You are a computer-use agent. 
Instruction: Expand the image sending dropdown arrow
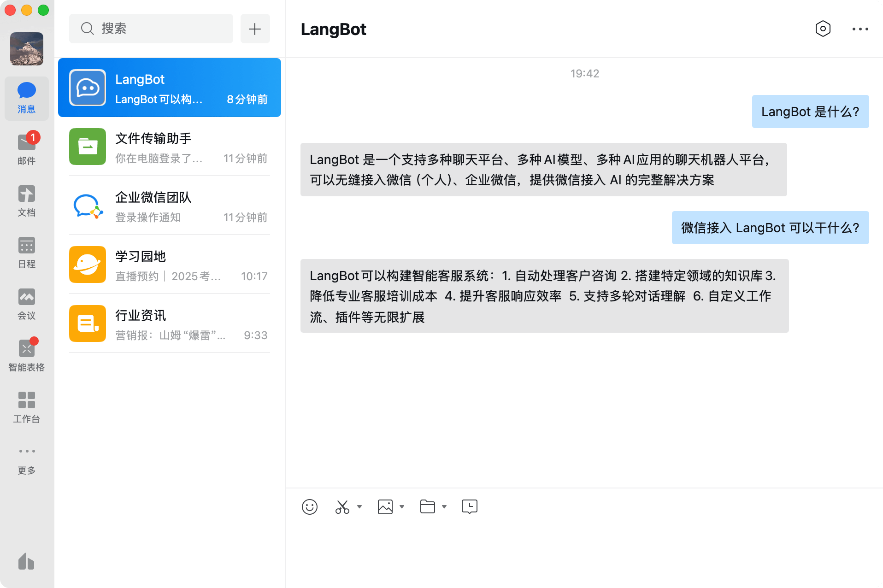(402, 507)
